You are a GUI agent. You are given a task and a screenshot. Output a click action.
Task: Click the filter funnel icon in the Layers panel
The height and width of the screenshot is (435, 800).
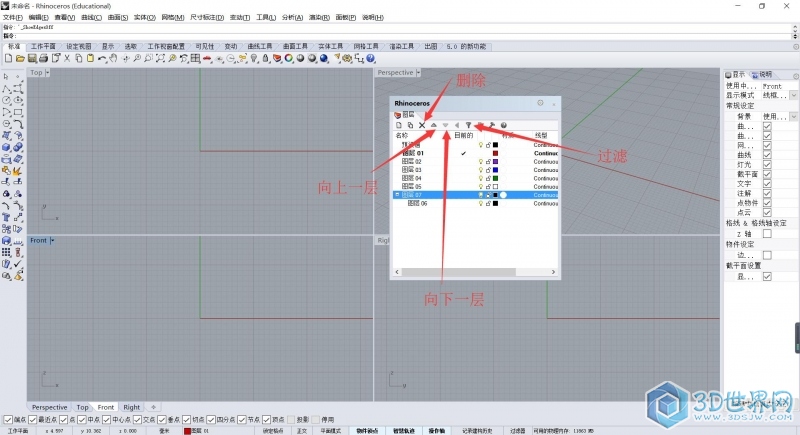tap(468, 125)
